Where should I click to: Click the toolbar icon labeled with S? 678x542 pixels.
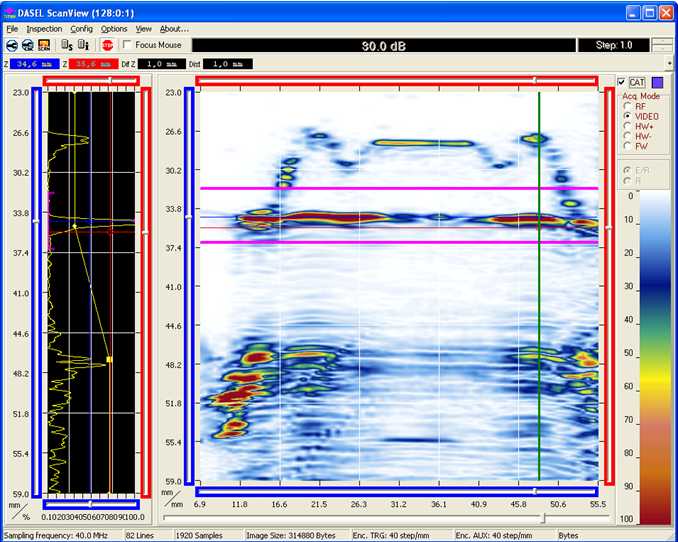(66, 45)
